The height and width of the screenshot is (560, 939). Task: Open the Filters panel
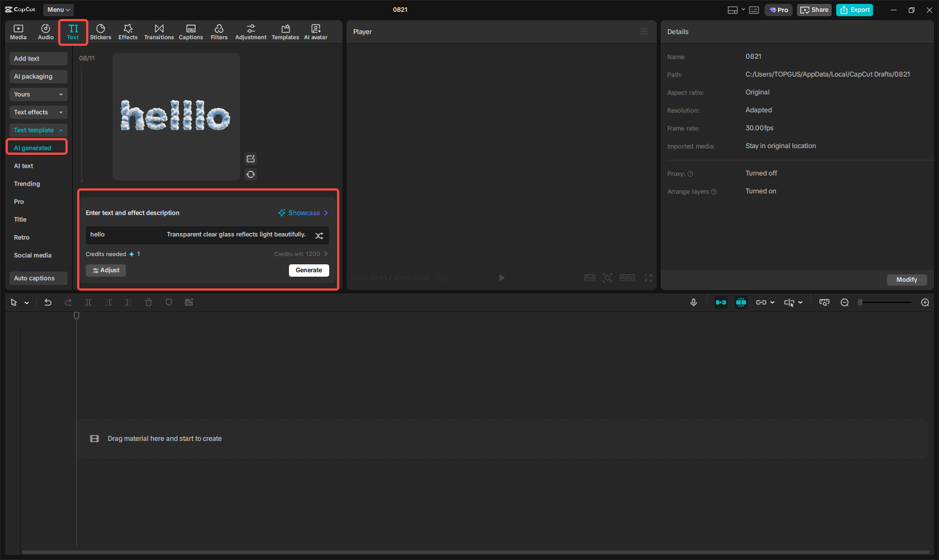coord(219,31)
